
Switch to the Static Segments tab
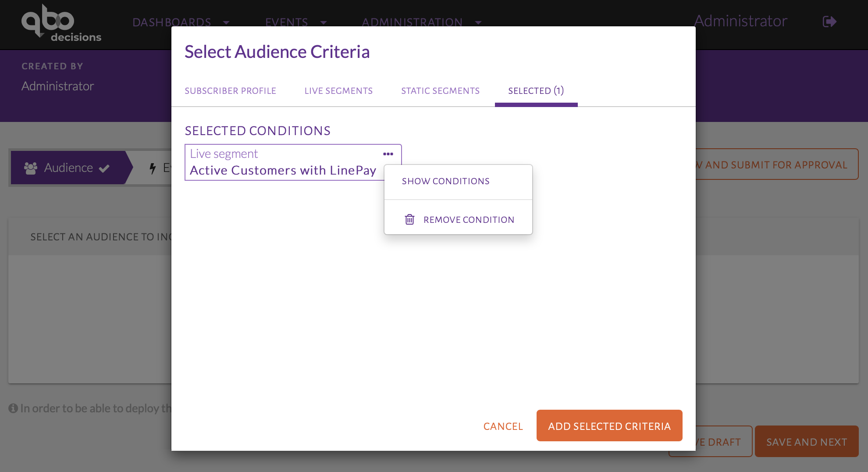coord(440,91)
